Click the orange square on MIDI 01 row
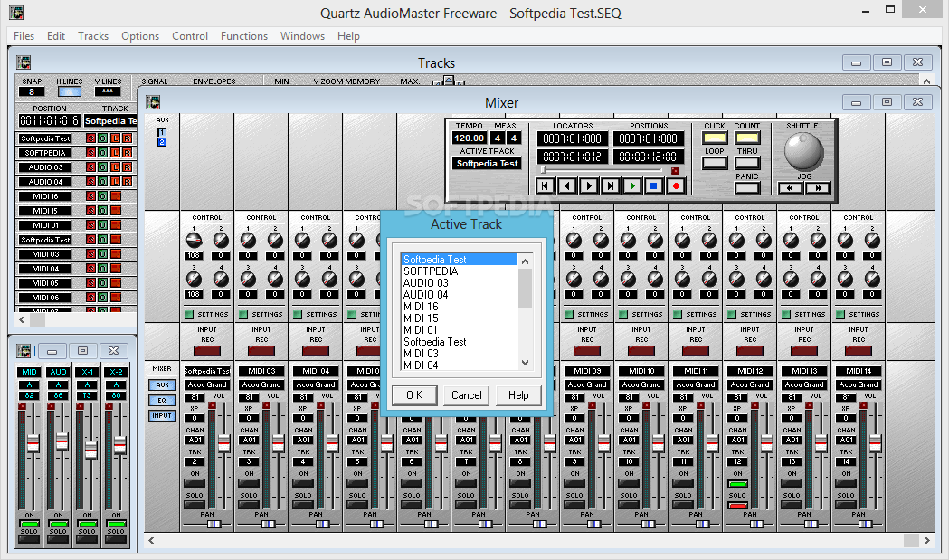 click(116, 225)
